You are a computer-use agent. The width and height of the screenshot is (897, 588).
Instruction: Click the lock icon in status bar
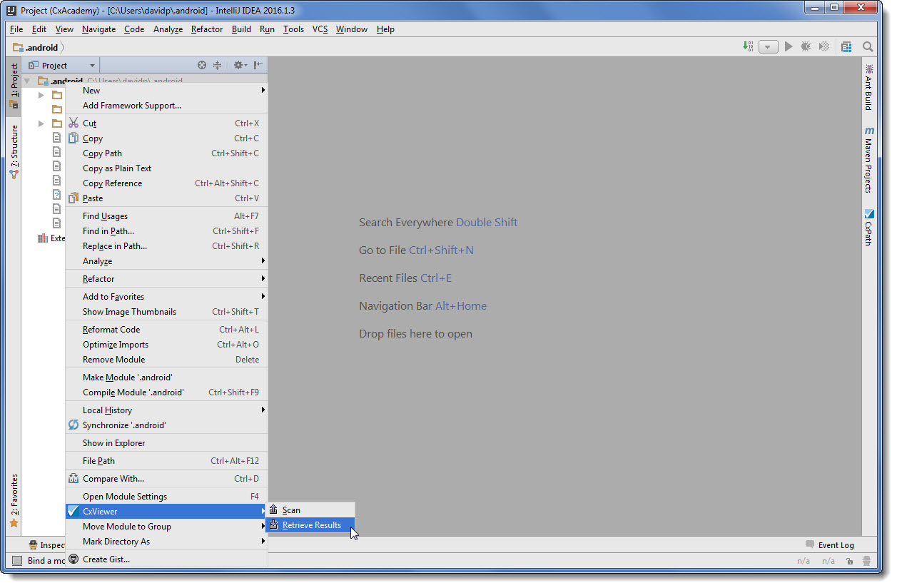pos(849,561)
